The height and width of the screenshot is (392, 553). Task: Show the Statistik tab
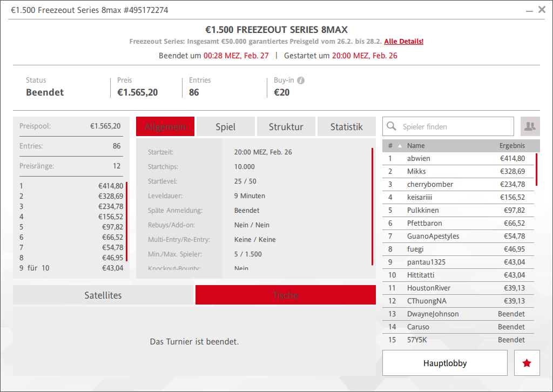click(347, 126)
